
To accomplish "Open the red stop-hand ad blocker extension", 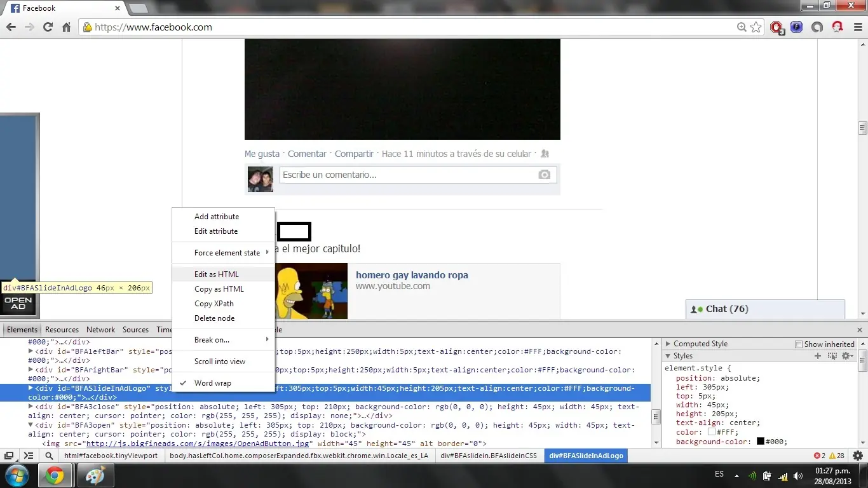I will (776, 27).
